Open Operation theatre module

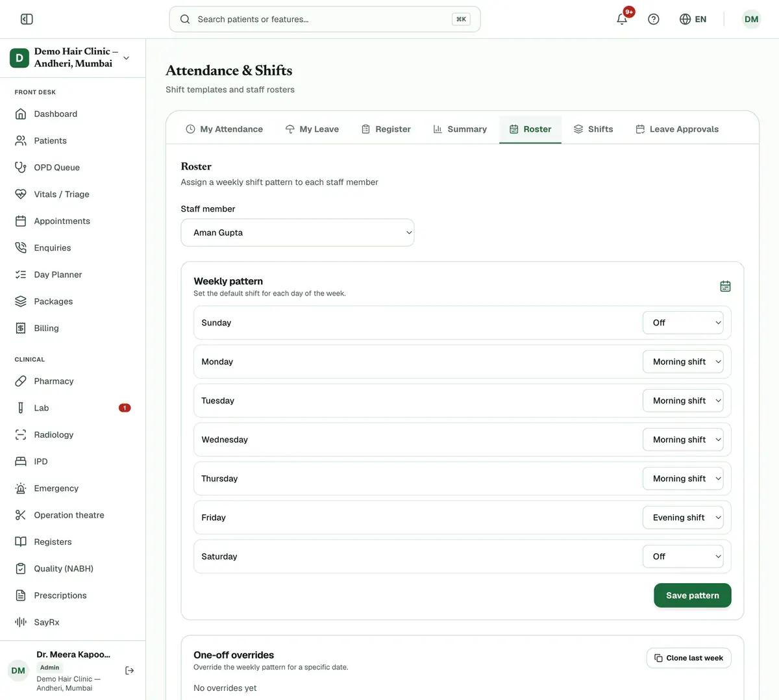tap(73, 515)
